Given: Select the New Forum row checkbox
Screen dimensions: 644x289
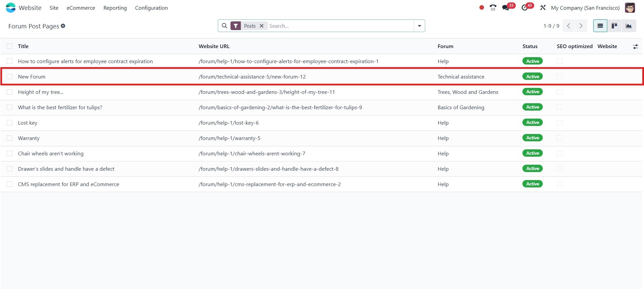Looking at the screenshot, I should pyautogui.click(x=10, y=77).
